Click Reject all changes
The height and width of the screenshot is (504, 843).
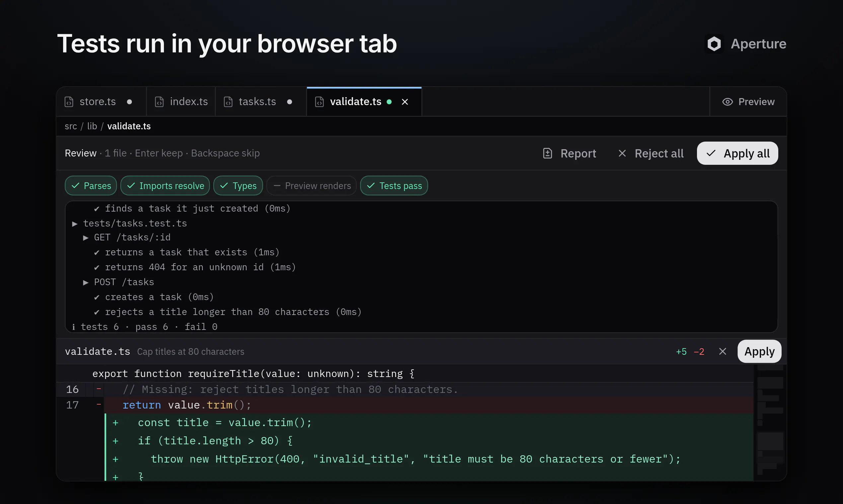(651, 154)
